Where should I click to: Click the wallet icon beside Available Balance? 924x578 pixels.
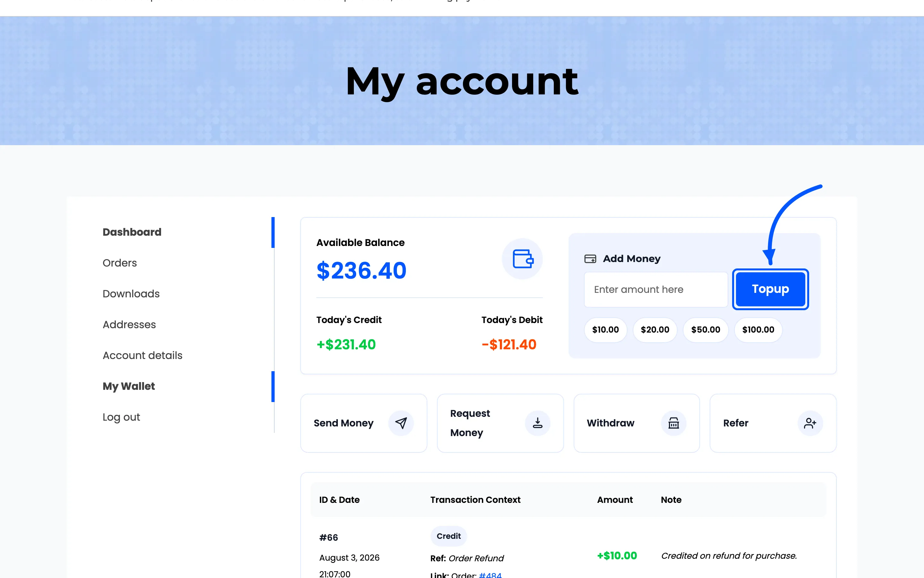pyautogui.click(x=522, y=259)
